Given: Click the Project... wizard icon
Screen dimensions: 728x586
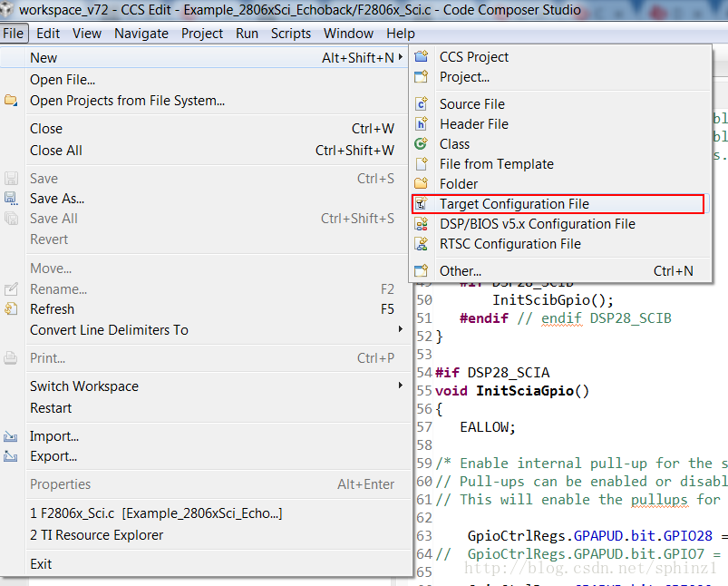Looking at the screenshot, I should (421, 77).
